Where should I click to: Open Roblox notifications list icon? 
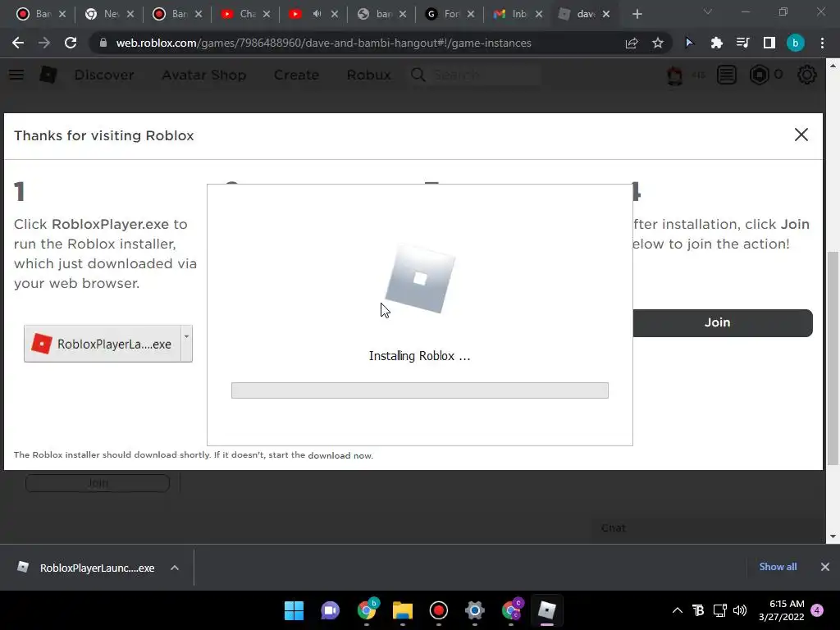click(727, 75)
